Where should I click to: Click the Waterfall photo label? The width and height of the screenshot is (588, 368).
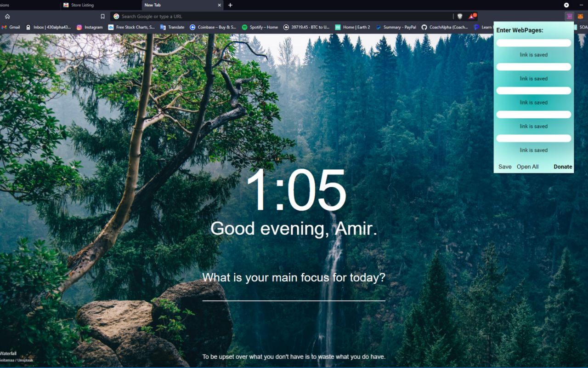coord(8,353)
